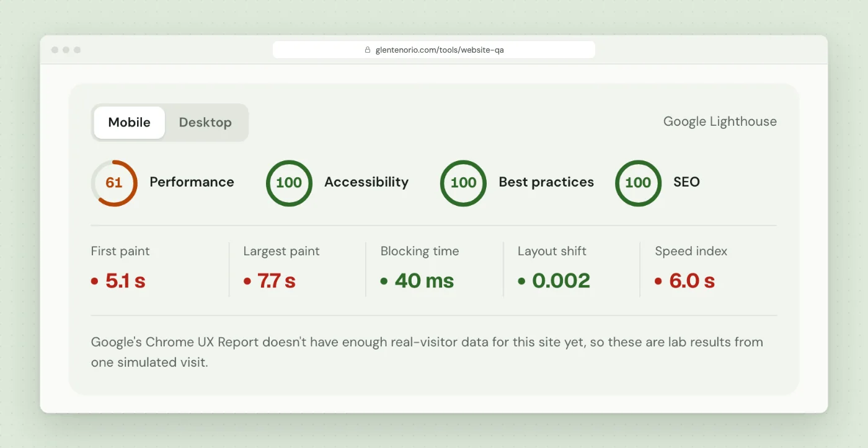Click the Performance score gauge showing 61

114,183
